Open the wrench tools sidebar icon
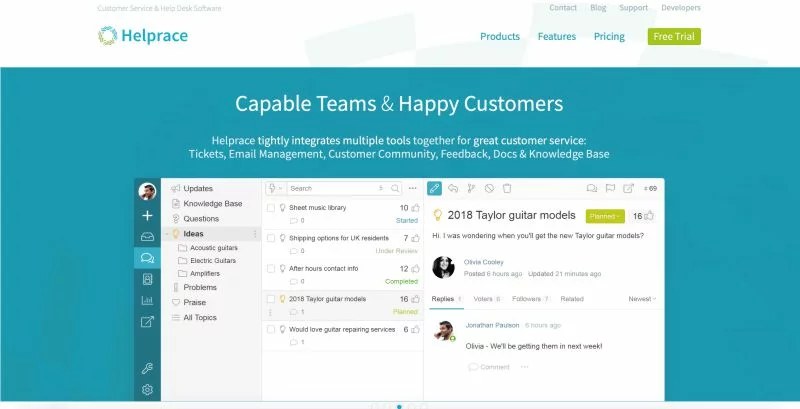The height and width of the screenshot is (409, 800). tap(147, 368)
